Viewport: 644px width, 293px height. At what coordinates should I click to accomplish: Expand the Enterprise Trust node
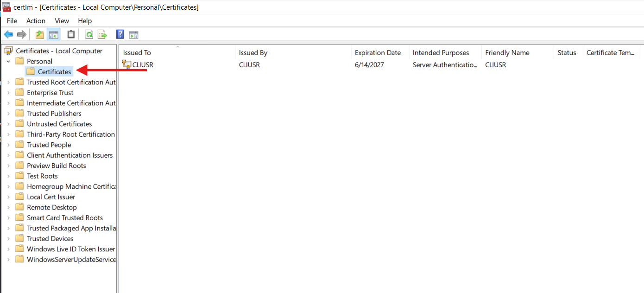(8, 93)
